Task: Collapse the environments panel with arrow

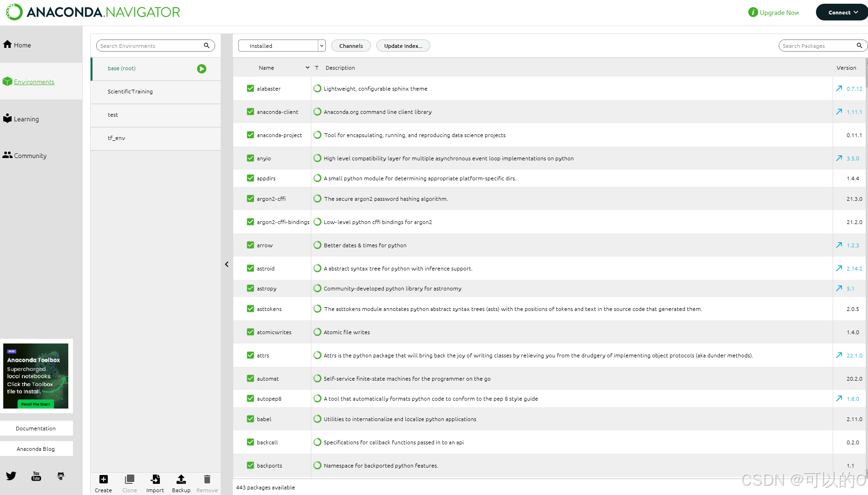Action: 227,264
